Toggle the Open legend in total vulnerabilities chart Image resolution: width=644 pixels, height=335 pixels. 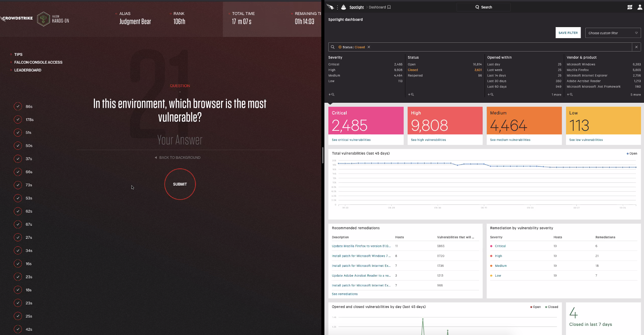[632, 153]
